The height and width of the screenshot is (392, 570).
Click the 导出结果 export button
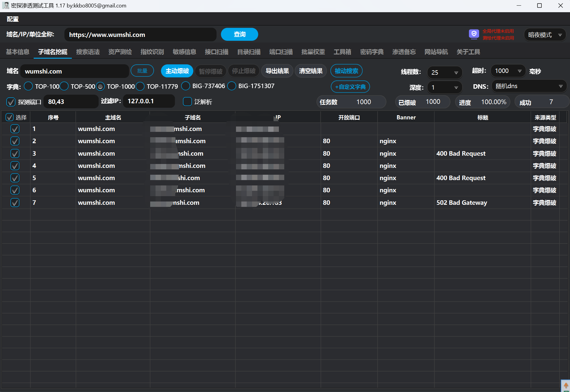(277, 71)
